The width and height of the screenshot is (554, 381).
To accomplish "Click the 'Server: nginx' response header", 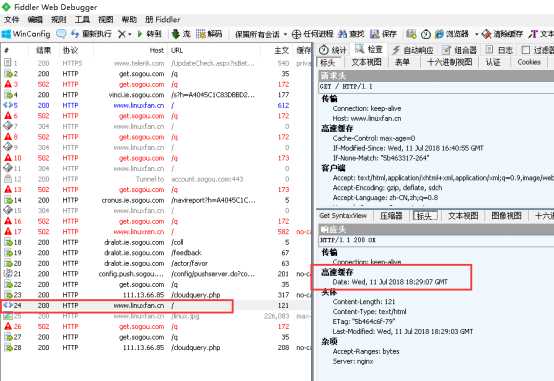I will 353,362.
